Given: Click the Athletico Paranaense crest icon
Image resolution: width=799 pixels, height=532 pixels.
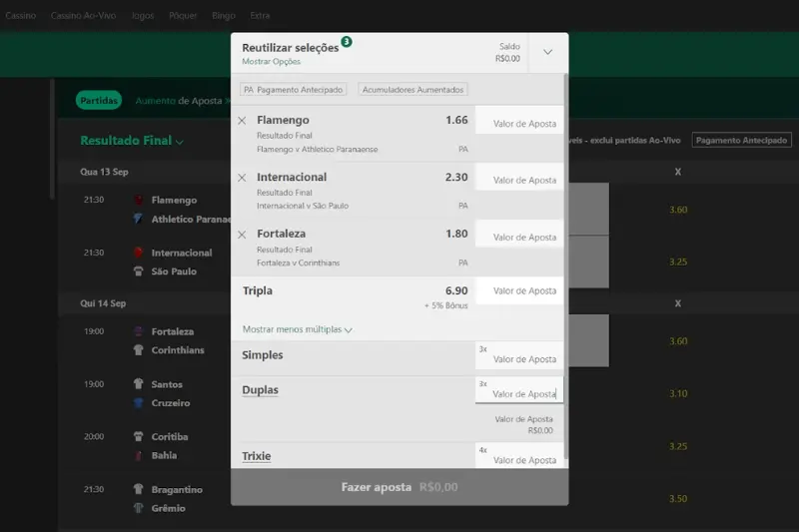Looking at the screenshot, I should coord(138,219).
